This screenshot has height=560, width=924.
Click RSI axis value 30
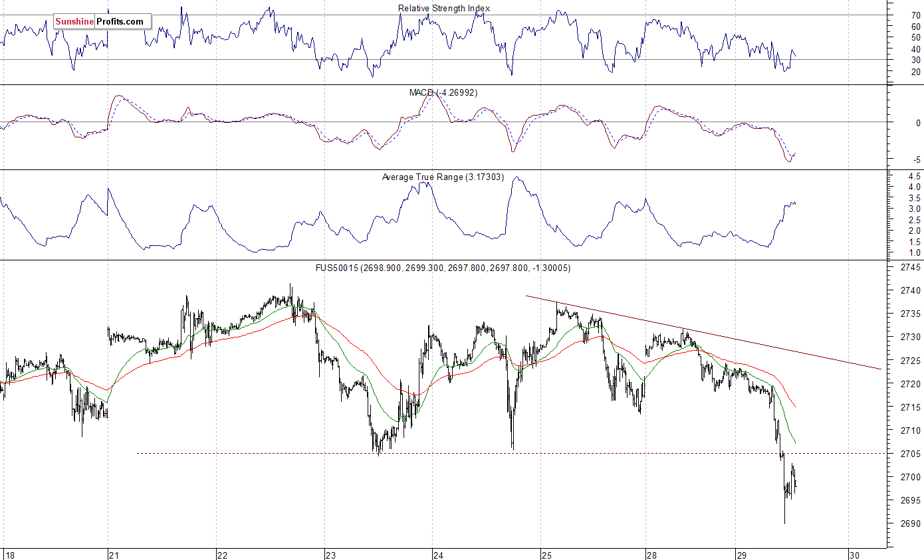pos(915,60)
